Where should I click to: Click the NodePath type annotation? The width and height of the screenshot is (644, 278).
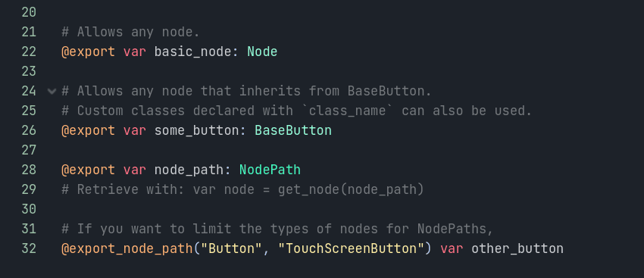pyautogui.click(x=270, y=170)
